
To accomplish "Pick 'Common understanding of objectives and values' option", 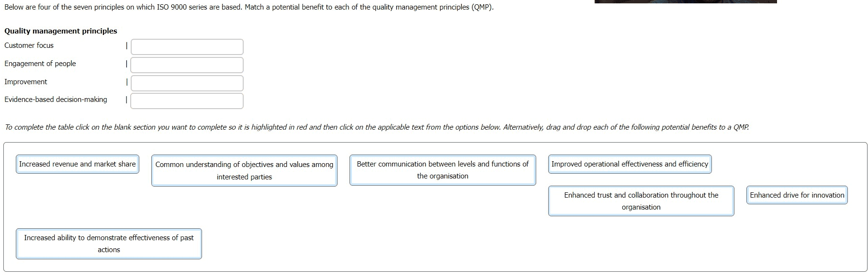I will [x=244, y=170].
